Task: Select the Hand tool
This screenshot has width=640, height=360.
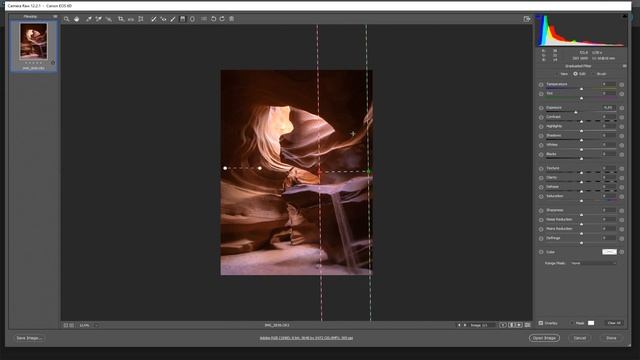Action: (76, 19)
